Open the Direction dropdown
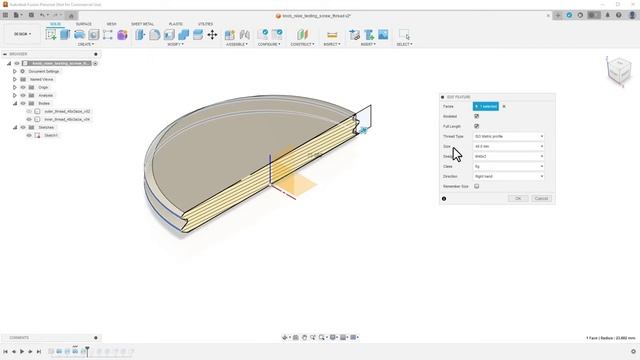Screen dimensions: 640x360 pyautogui.click(x=509, y=176)
